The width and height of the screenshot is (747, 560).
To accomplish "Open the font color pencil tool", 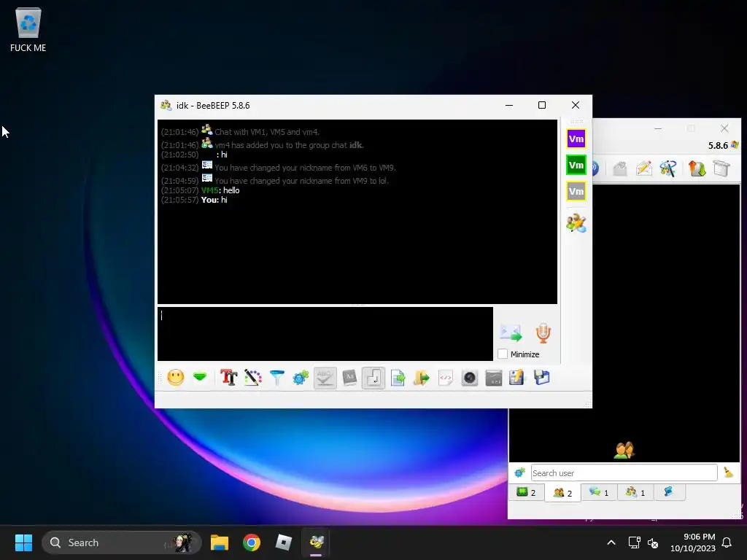I will (x=253, y=378).
